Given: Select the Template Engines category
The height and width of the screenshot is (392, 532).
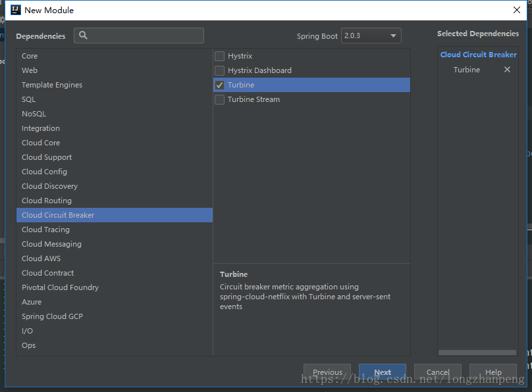Looking at the screenshot, I should pyautogui.click(x=115, y=85).
